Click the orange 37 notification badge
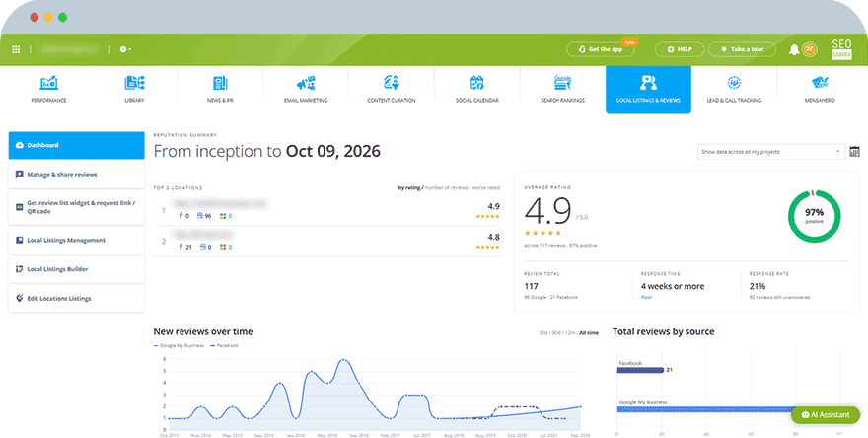The image size is (868, 438). click(810, 49)
